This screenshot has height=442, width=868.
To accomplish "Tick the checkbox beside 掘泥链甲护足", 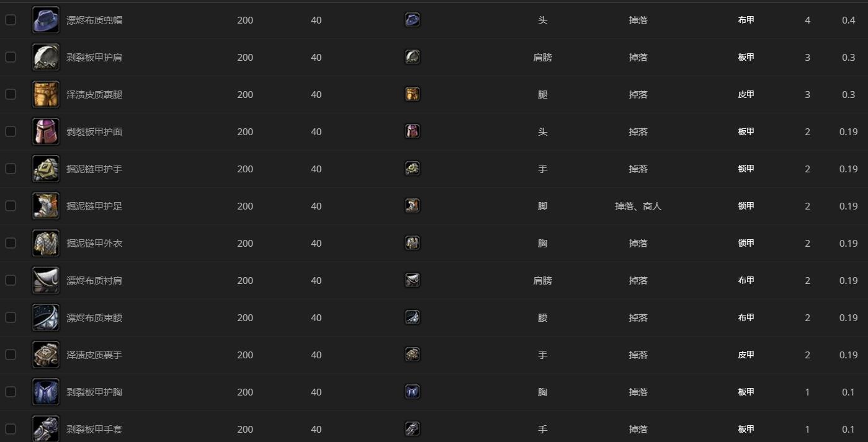I will point(11,206).
